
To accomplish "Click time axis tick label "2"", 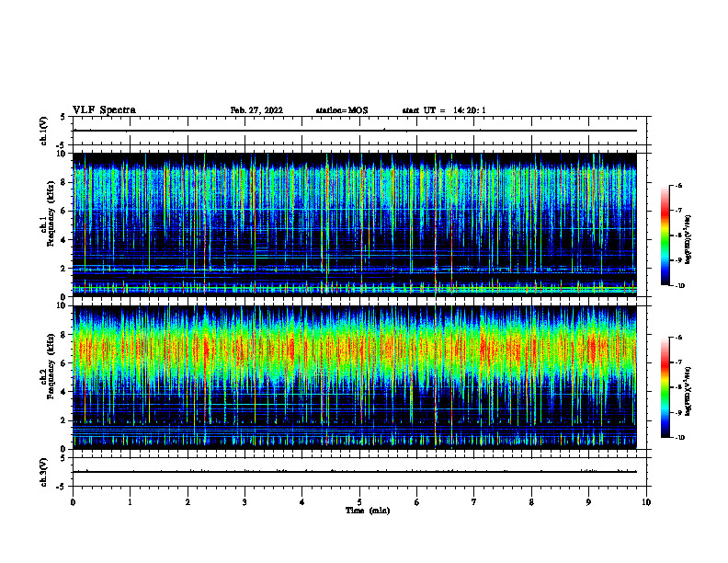I will [188, 502].
